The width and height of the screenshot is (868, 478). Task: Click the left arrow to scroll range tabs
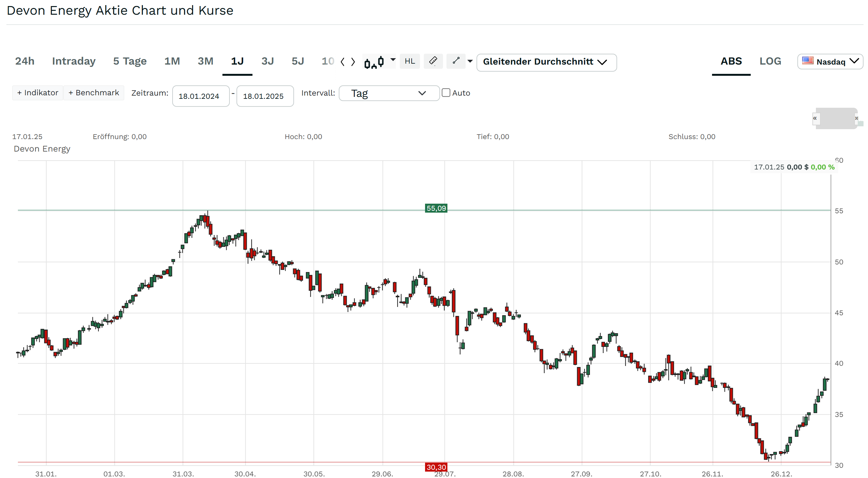342,62
